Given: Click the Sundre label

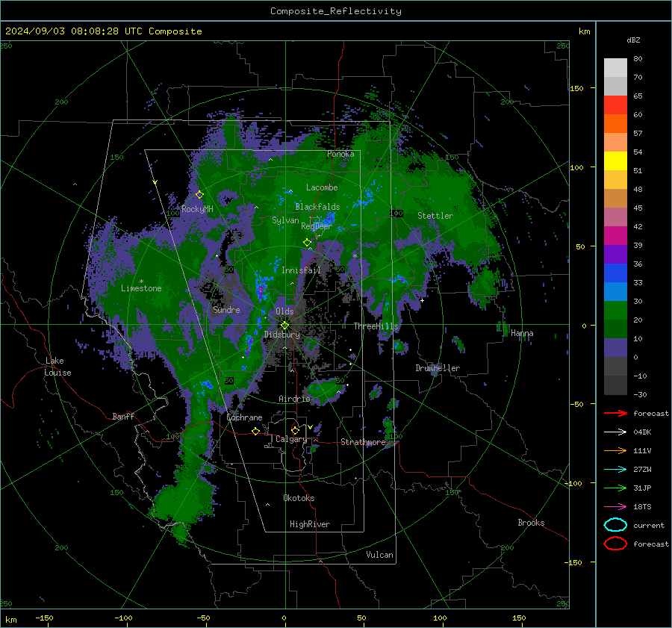Looking at the screenshot, I should (226, 309).
